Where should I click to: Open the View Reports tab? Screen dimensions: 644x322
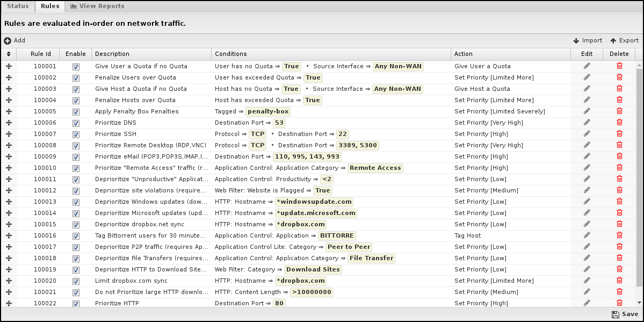click(x=97, y=6)
